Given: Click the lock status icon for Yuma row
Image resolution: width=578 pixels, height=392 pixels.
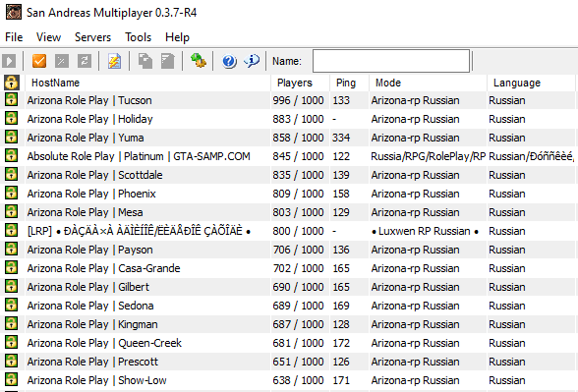Looking at the screenshot, I should click(x=12, y=137).
